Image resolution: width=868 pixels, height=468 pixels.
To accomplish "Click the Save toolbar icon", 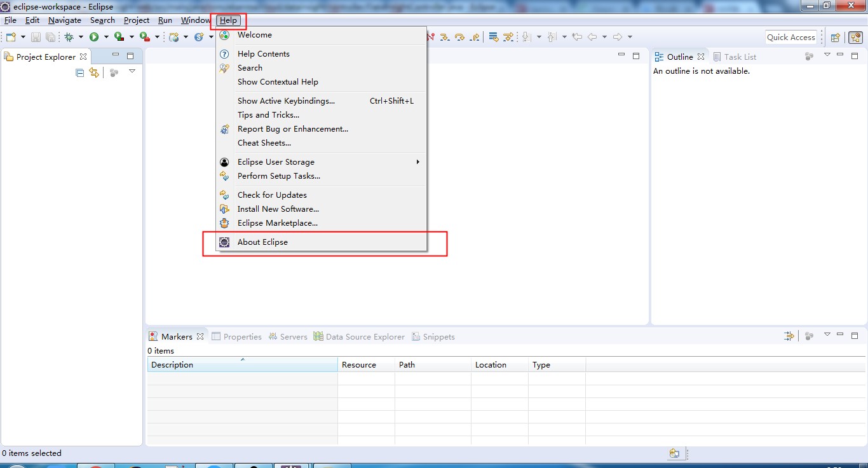I will point(36,37).
